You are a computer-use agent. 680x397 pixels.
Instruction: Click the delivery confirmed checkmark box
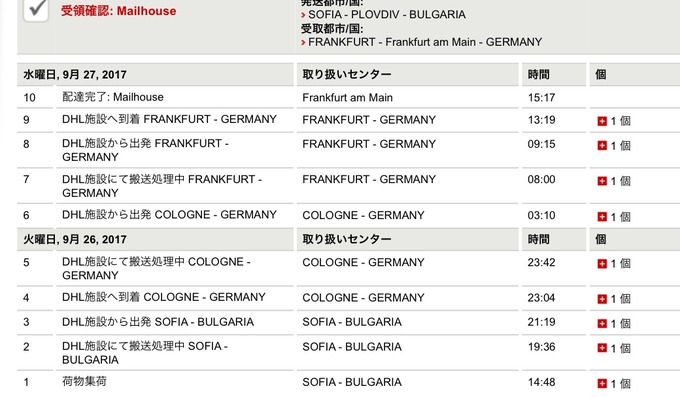coord(36,9)
